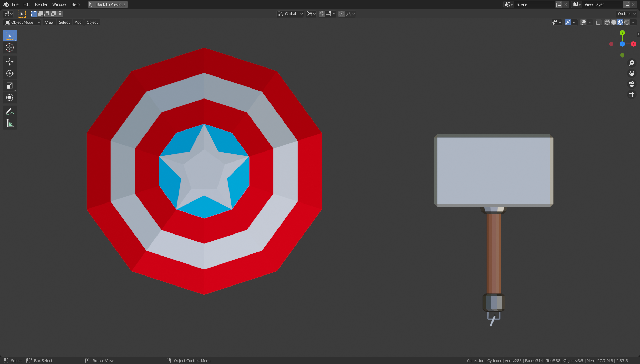This screenshot has width=640, height=364.
Task: Select the Move tool
Action: click(x=10, y=61)
